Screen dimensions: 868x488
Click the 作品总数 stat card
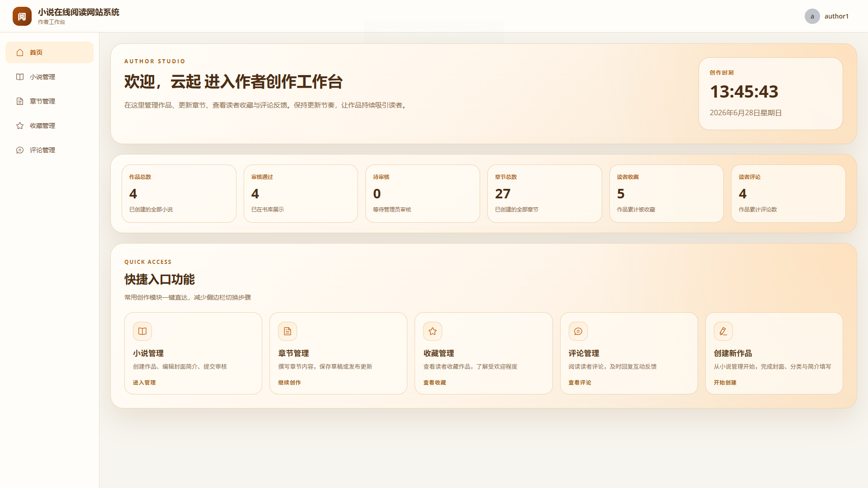179,193
